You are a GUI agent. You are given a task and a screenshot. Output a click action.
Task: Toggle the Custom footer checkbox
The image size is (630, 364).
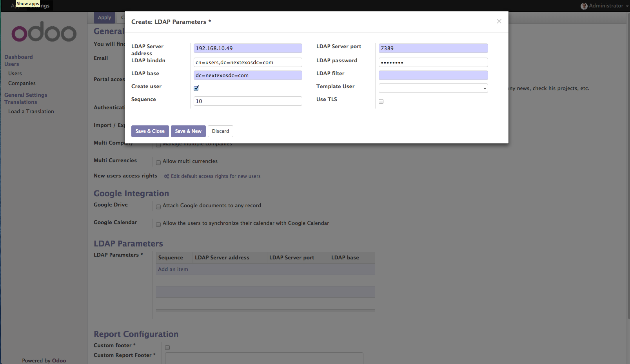click(x=167, y=348)
